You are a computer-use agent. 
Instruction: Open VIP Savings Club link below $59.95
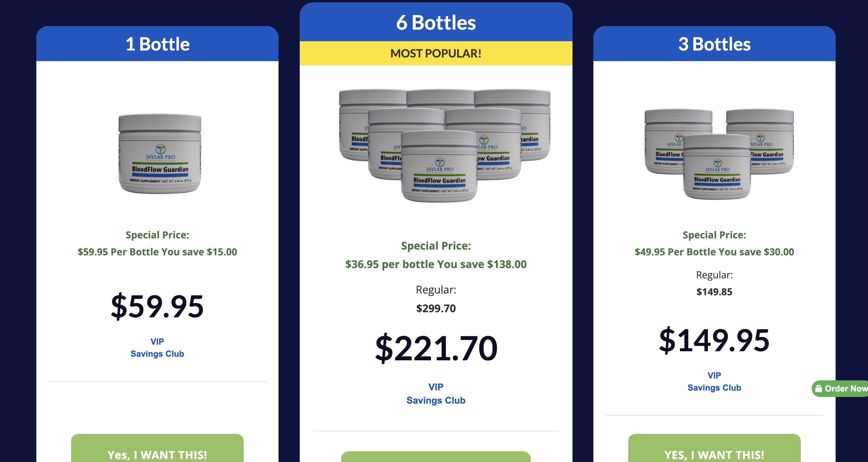[x=157, y=348]
